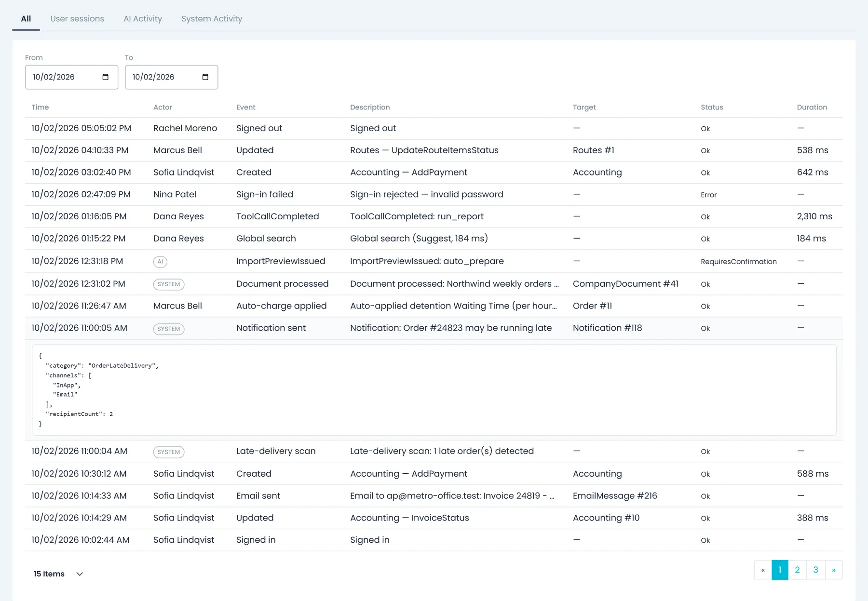Image resolution: width=868 pixels, height=601 pixels.
Task: Jump to the first page arrow
Action: 763,570
